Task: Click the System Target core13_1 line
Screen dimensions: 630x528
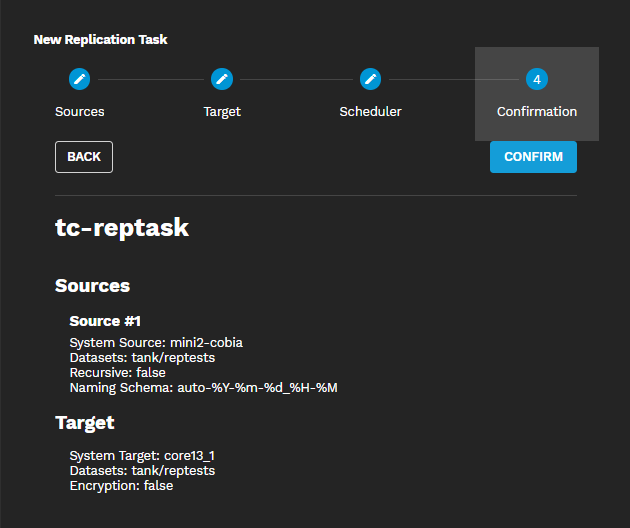Action: [x=142, y=456]
